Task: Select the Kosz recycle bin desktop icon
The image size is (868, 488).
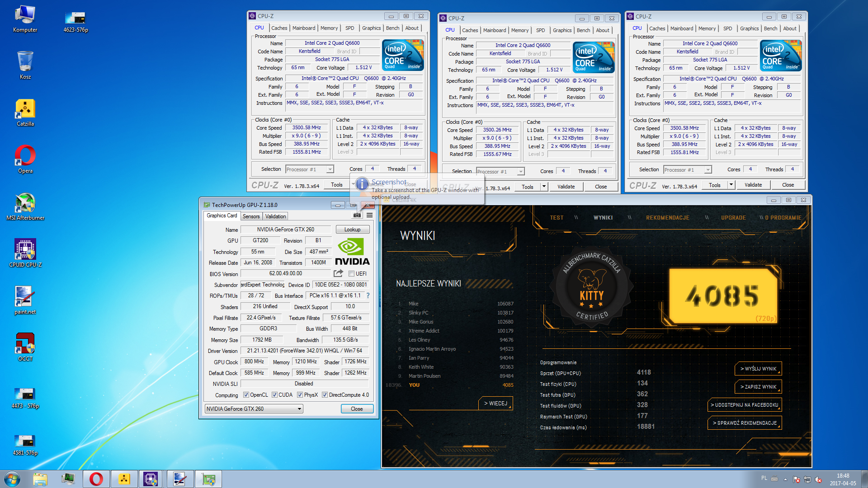Action: click(25, 65)
